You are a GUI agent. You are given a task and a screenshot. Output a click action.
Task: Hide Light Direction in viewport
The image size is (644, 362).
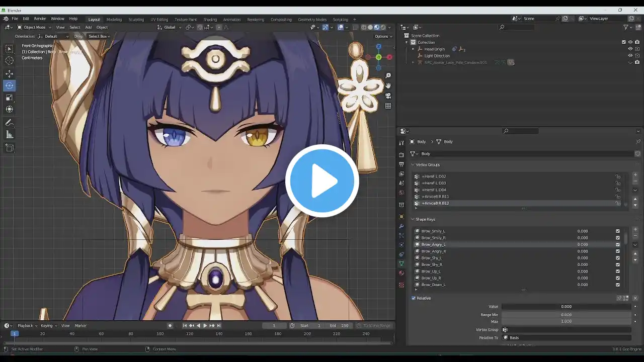coord(630,56)
